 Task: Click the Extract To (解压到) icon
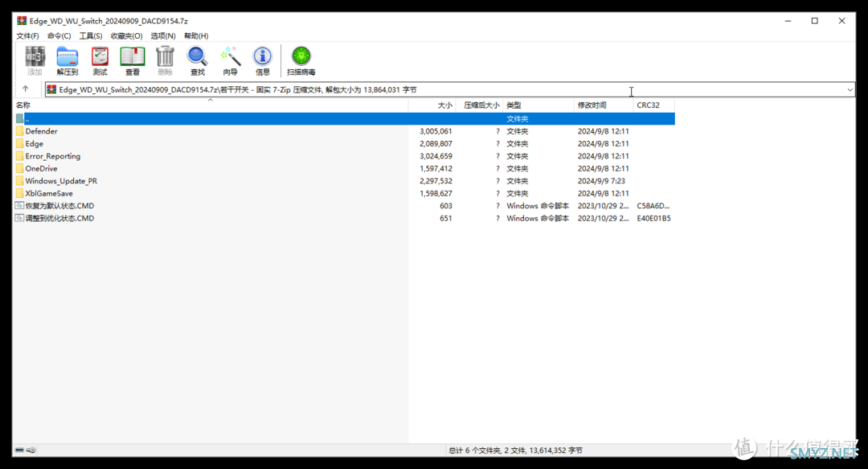point(67,61)
